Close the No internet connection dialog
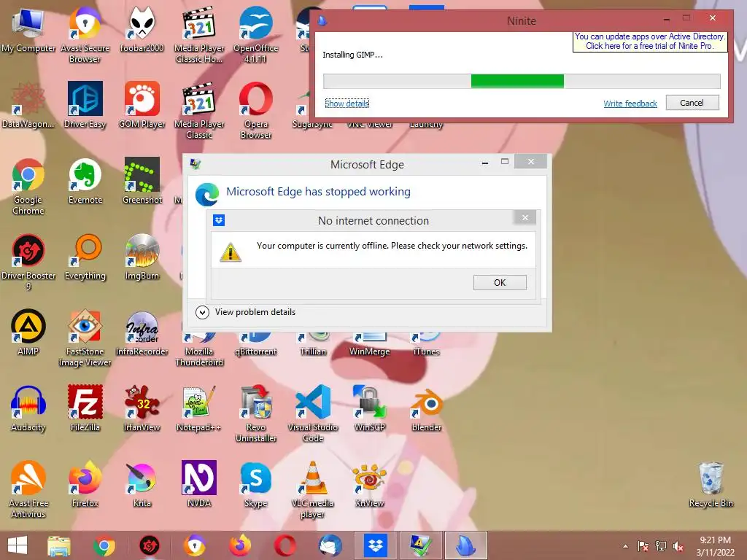The width and height of the screenshot is (747, 560). (x=525, y=217)
